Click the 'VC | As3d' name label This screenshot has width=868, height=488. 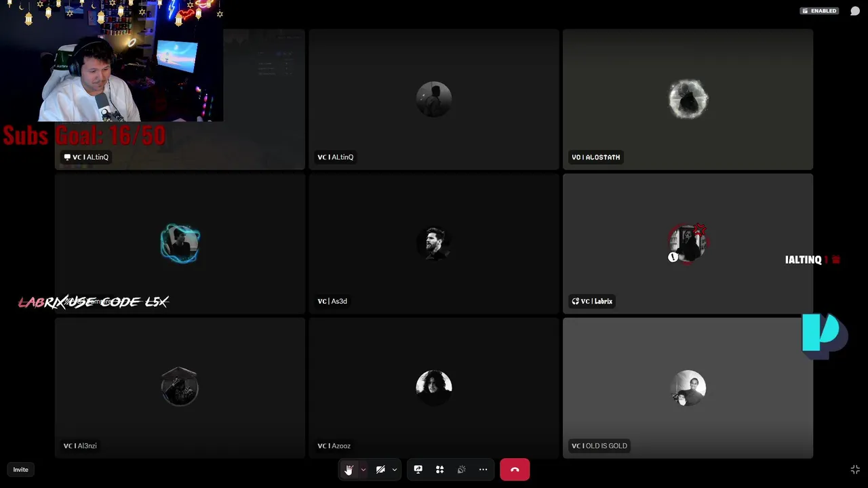pyautogui.click(x=332, y=302)
